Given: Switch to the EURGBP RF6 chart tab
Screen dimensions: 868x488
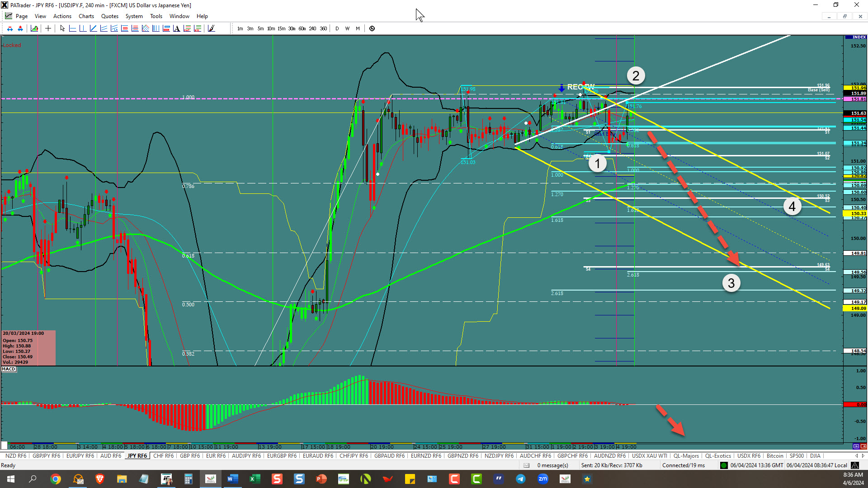Looking at the screenshot, I should 282,456.
